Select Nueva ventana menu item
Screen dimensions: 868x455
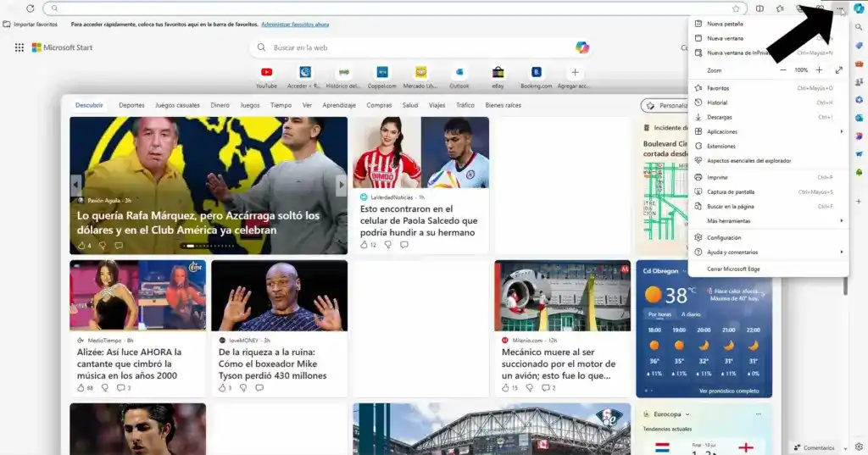pos(768,38)
